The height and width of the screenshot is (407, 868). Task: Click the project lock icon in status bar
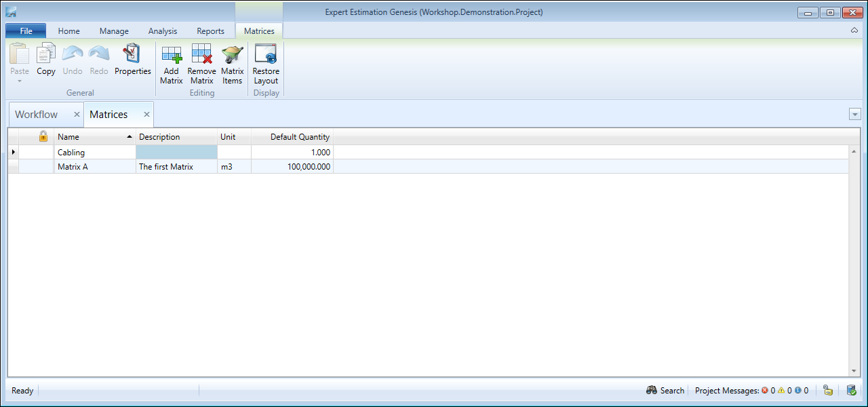(x=828, y=391)
